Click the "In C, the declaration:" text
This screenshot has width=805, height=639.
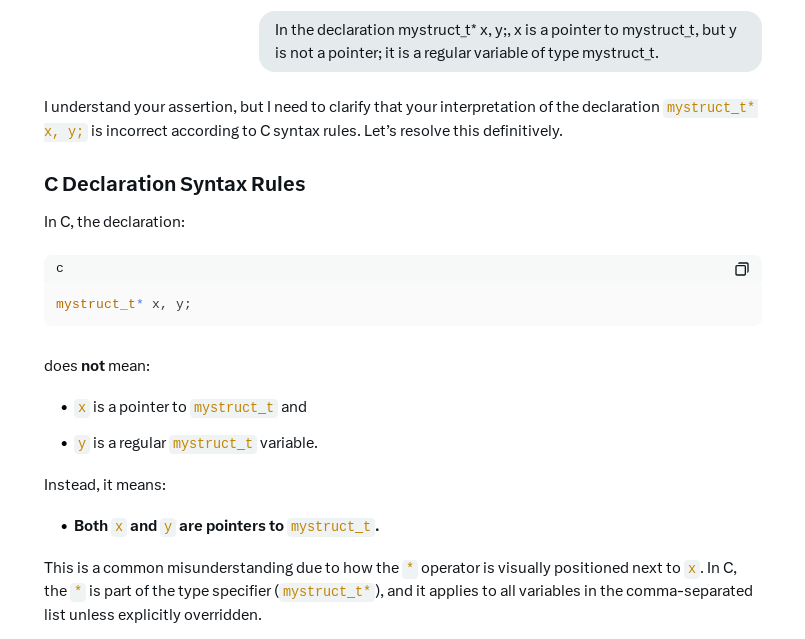tap(114, 222)
